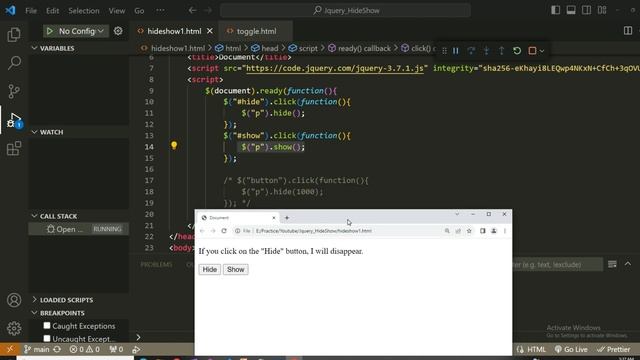Start debugging with the green play icon
The image size is (640, 360).
click(50, 31)
